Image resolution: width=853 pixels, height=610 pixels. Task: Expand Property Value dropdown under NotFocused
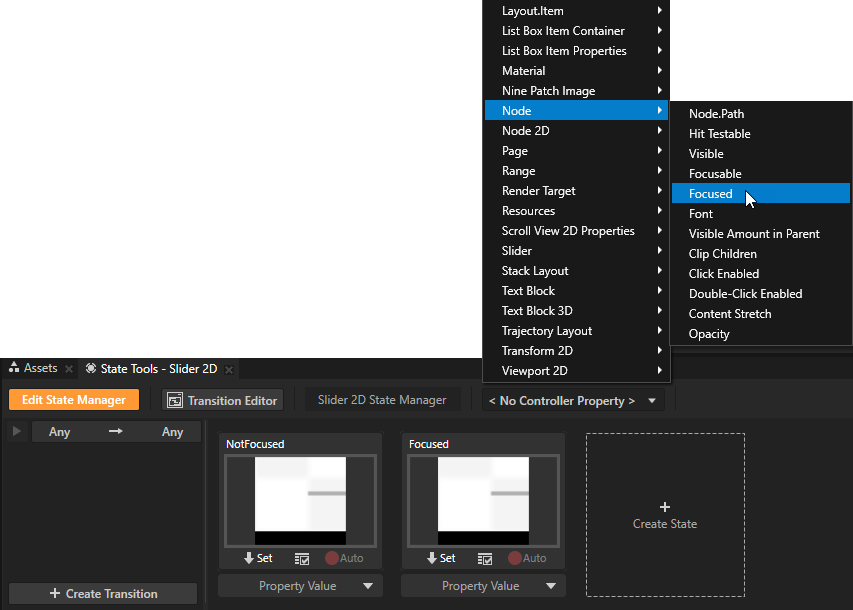(x=300, y=586)
